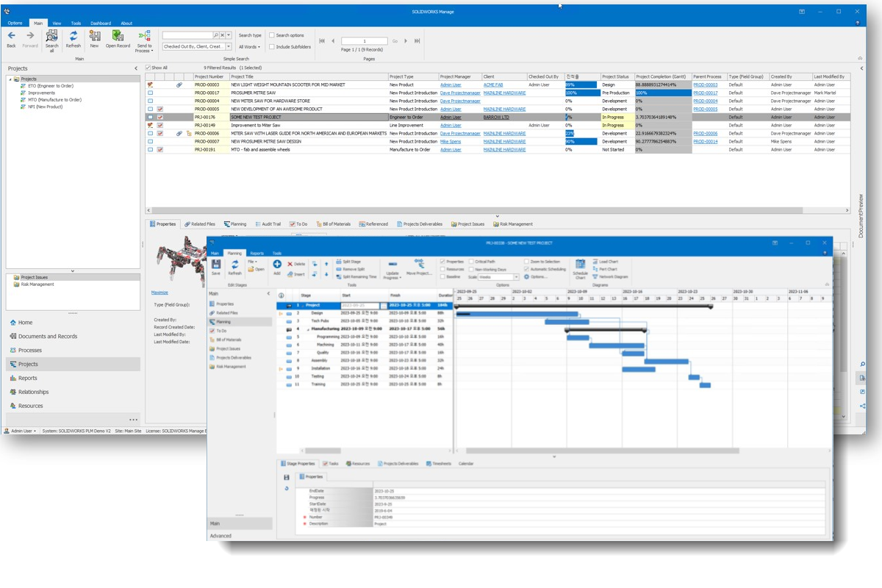
Task: Collapse the Projects root tree node
Action: click(10, 79)
